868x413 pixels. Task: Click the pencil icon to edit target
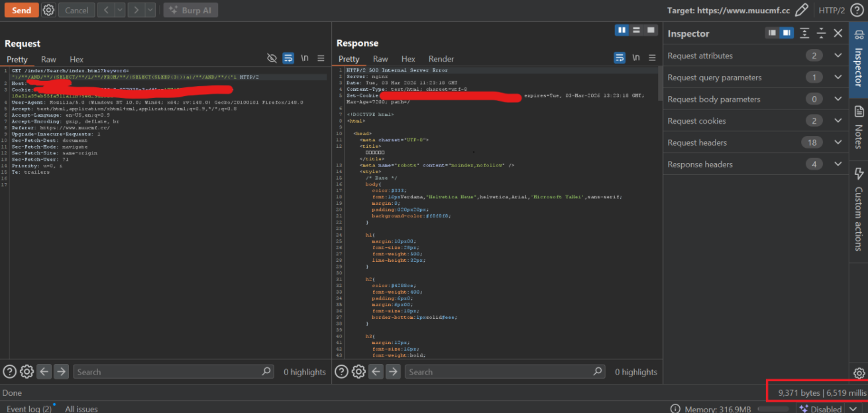click(x=802, y=10)
